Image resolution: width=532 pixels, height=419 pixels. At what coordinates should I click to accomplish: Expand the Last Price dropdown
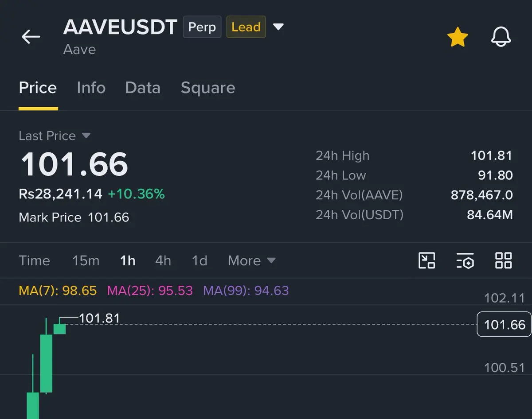coord(86,136)
